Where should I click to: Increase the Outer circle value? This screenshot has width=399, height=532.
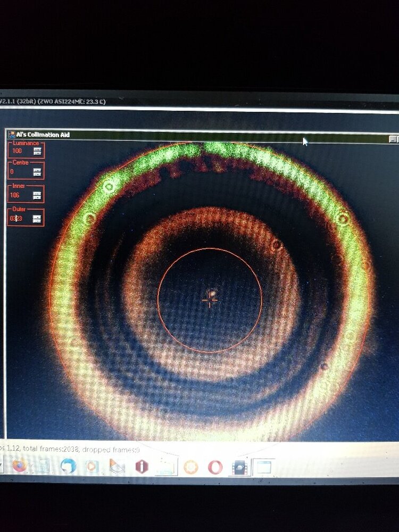(37, 217)
